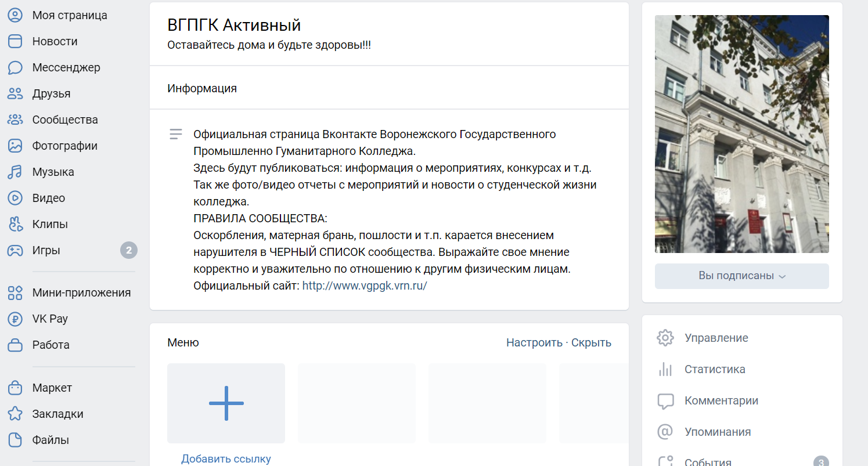Click the Управление gear icon
Viewport: 868px width, 466px height.
[x=665, y=338]
